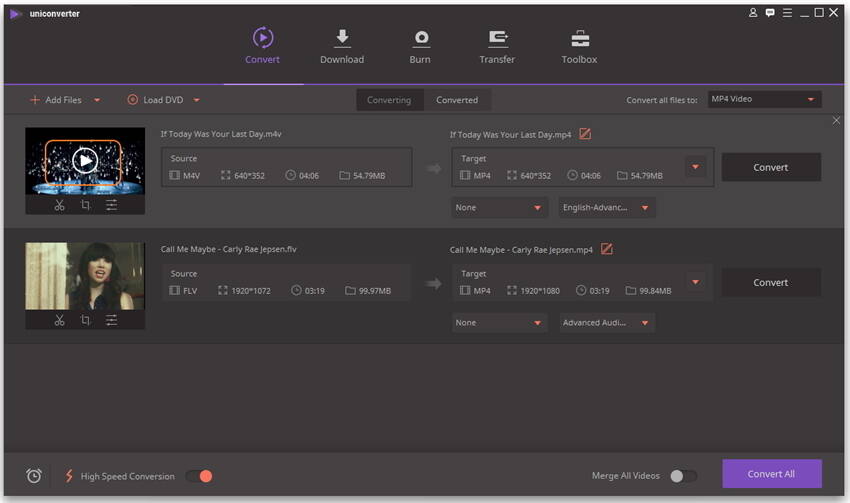This screenshot has height=503, width=850.
Task: Remove first file with the X icon
Action: [x=836, y=120]
